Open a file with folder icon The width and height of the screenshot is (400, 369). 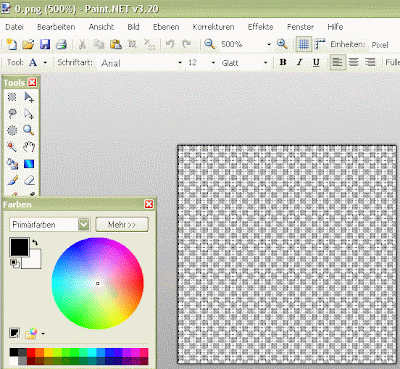(28, 44)
